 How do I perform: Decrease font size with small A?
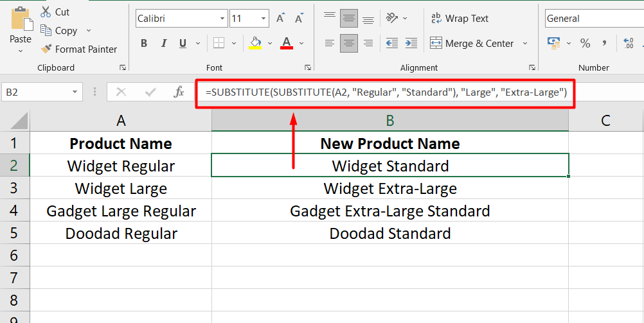[x=299, y=18]
